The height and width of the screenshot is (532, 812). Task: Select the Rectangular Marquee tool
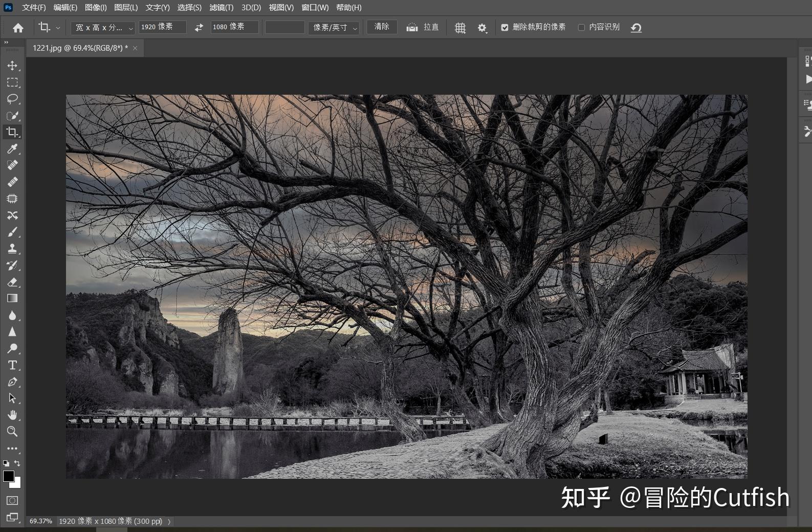tap(12, 82)
